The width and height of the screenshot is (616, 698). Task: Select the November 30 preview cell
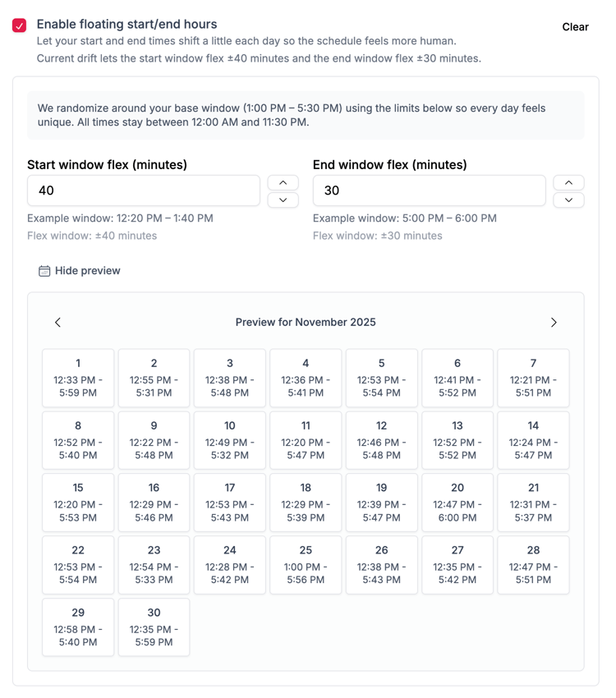(x=154, y=627)
